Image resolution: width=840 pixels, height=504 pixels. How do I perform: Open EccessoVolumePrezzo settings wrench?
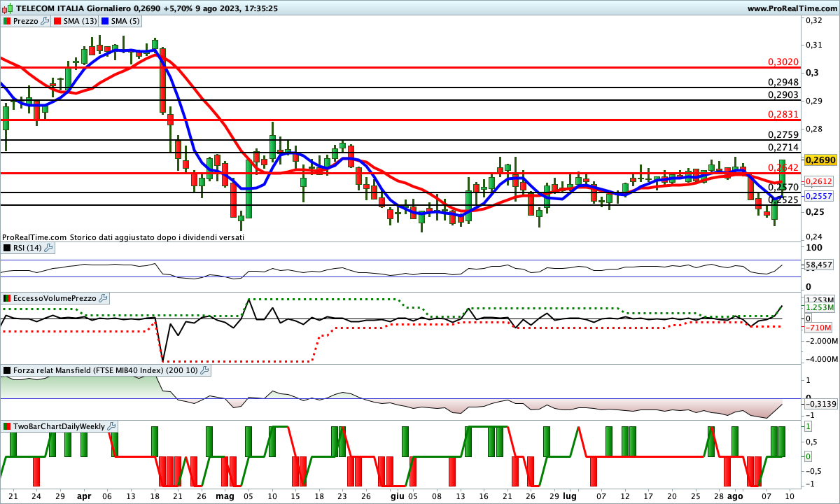(x=104, y=298)
